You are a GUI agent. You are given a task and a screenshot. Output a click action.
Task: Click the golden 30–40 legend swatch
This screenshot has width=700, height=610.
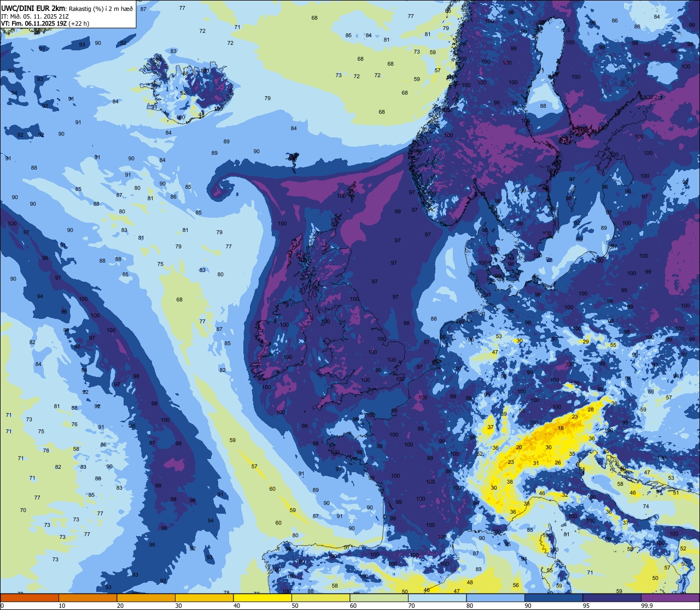[204, 597]
